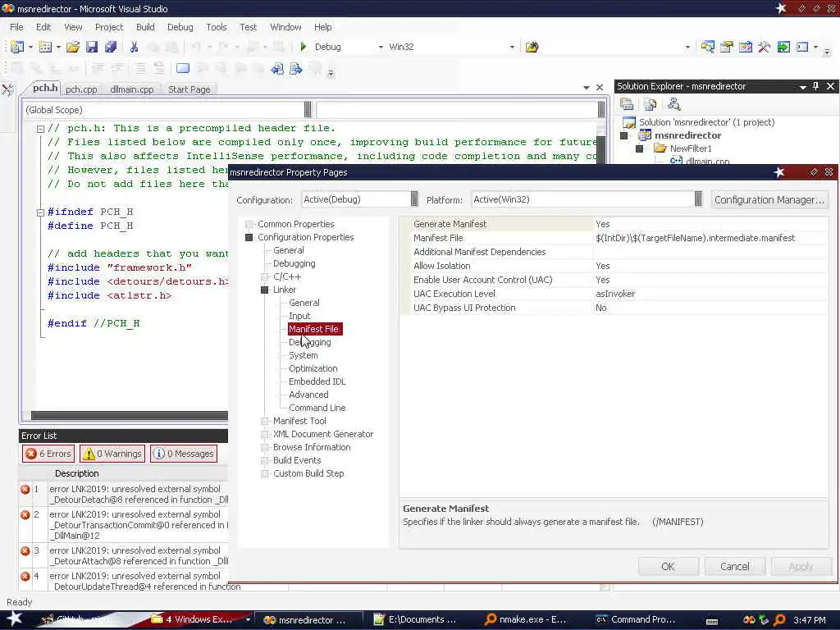Image resolution: width=840 pixels, height=630 pixels.
Task: Switch to Command Prompt taskbar button
Action: click(x=636, y=619)
